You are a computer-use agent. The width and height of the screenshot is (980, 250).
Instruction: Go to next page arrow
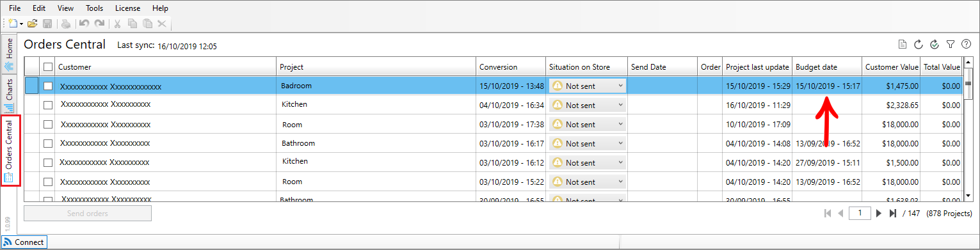(x=879, y=213)
